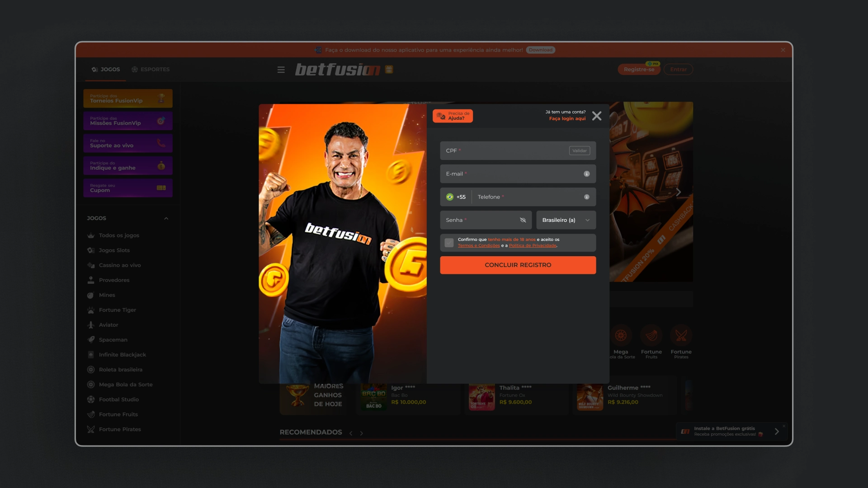This screenshot has height=488, width=868.
Task: Open the Termos e Condições link
Action: [x=478, y=245]
